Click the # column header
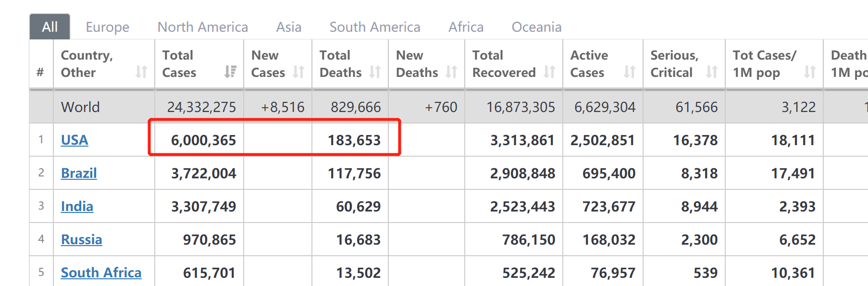Viewport: 868px width, 286px height. click(41, 64)
